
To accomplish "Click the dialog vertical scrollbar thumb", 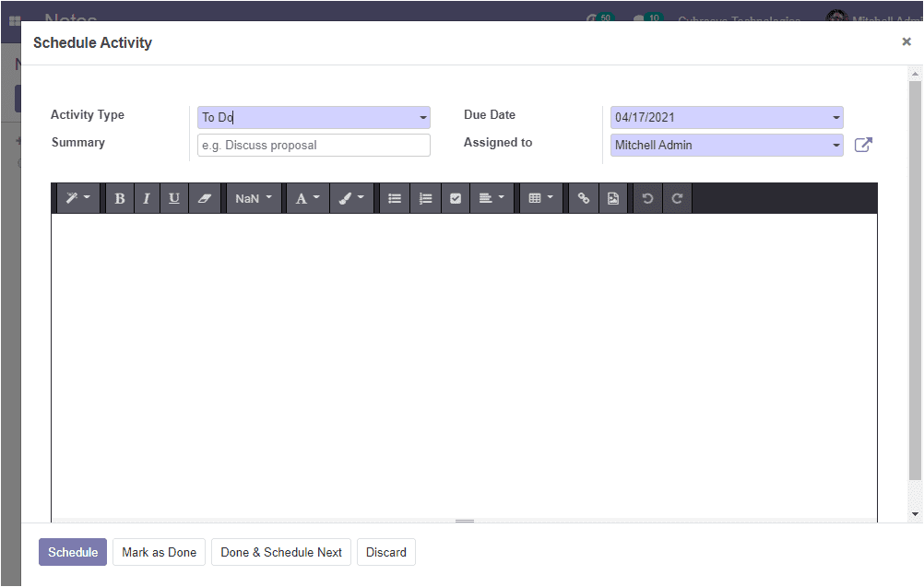I will pyautogui.click(x=915, y=280).
